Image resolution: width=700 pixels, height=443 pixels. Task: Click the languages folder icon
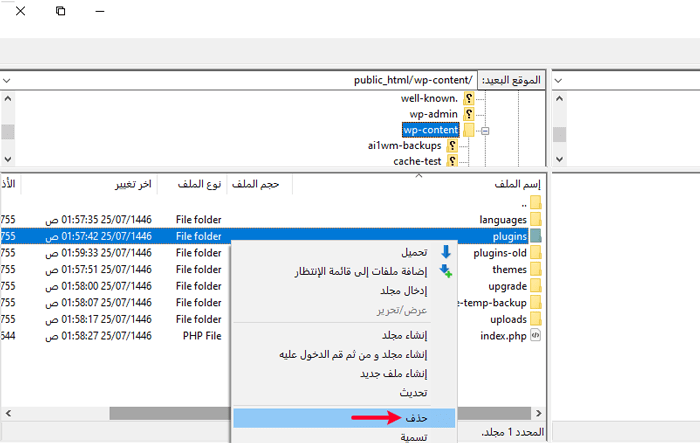coord(536,219)
